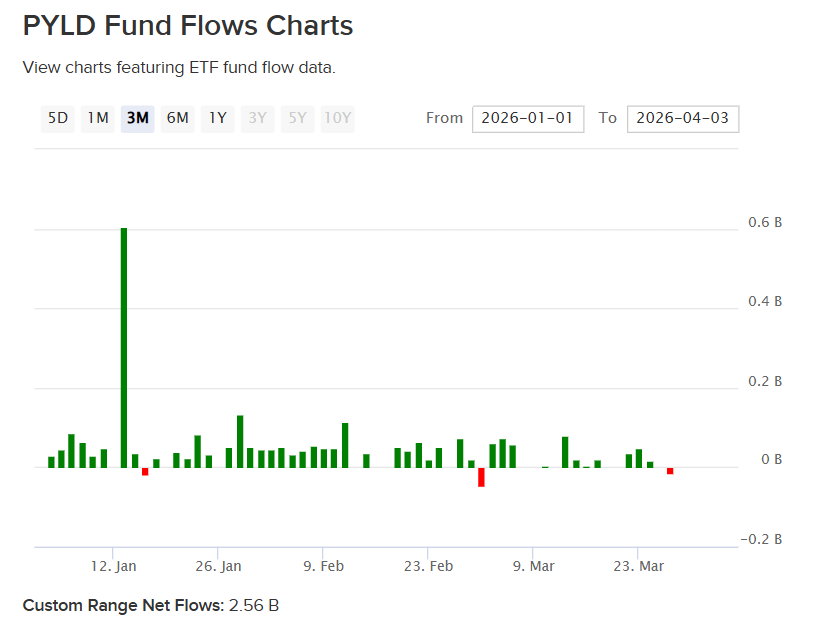Viewport: 815px width, 631px height.
Task: Click the 9. Mar axis label
Action: [533, 566]
